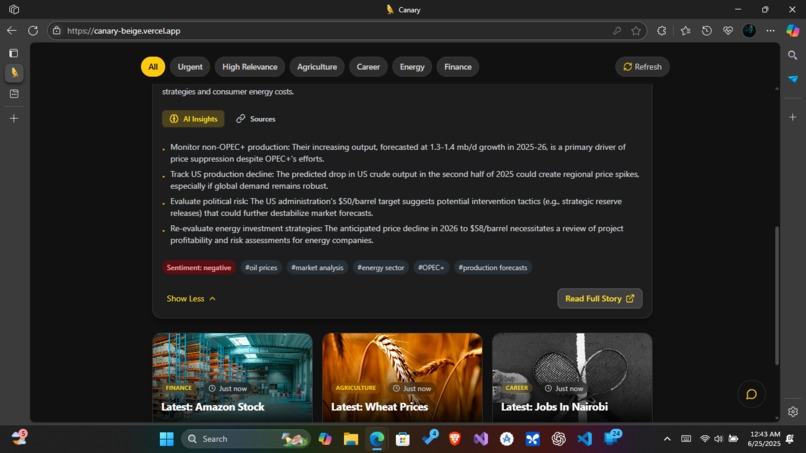Open the Workspaces icon in title bar
This screenshot has height=453, width=806.
[14, 9]
